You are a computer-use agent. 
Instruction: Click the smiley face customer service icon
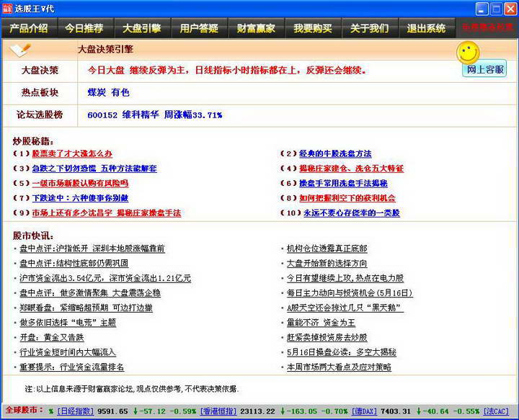468,52
